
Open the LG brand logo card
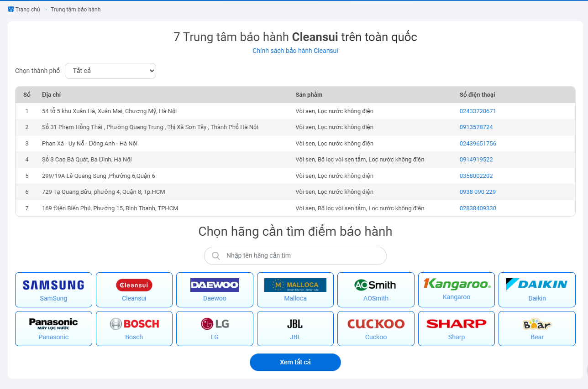[x=215, y=329]
